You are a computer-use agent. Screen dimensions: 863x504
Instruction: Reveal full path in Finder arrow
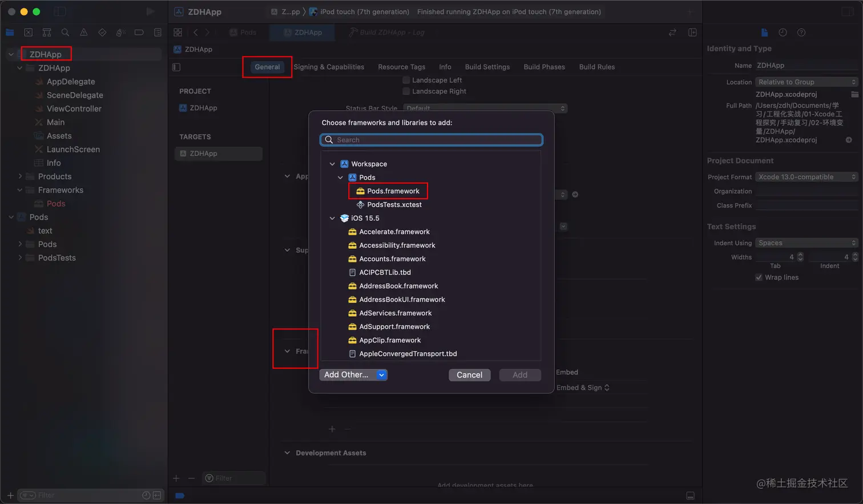(849, 140)
